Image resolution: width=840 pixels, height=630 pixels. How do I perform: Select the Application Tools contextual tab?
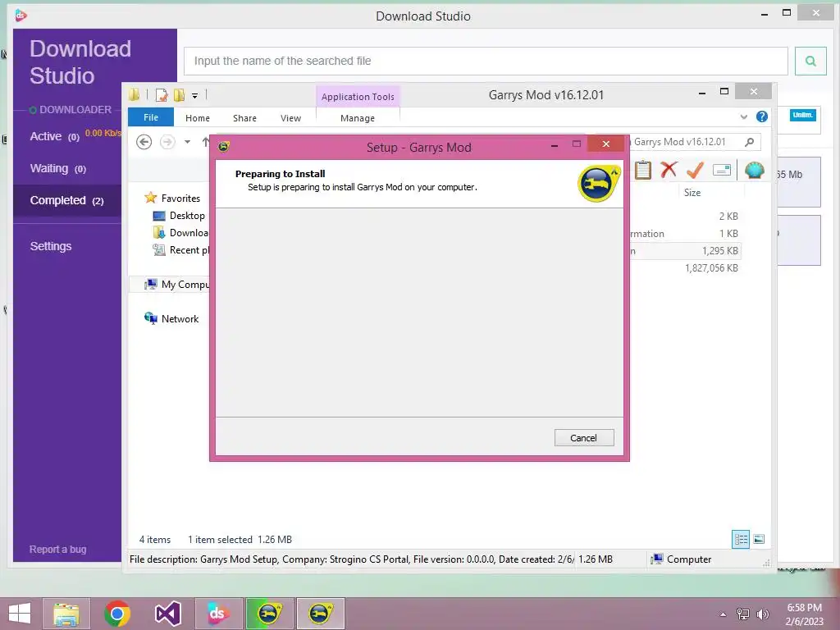(358, 97)
